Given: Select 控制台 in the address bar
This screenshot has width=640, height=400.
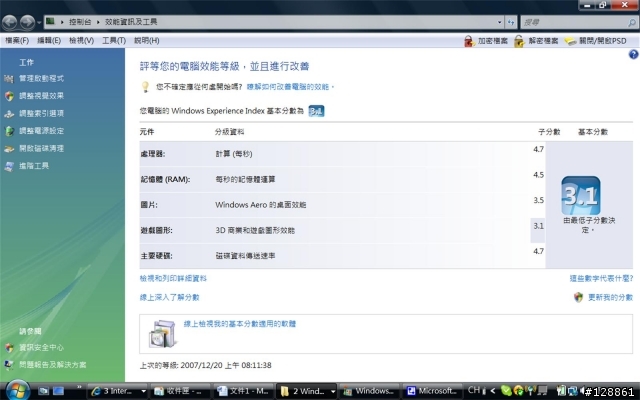Looking at the screenshot, I should tap(80, 22).
